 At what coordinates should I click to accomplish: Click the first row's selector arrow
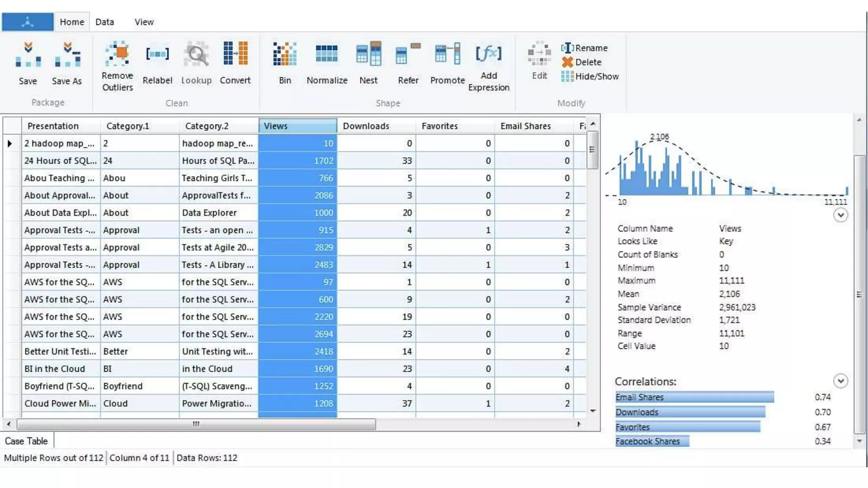coord(10,144)
